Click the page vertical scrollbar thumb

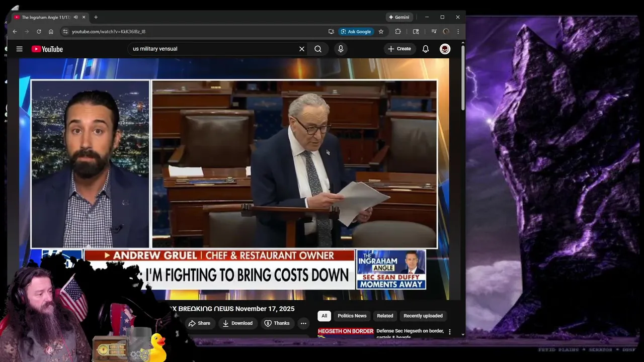point(463,78)
